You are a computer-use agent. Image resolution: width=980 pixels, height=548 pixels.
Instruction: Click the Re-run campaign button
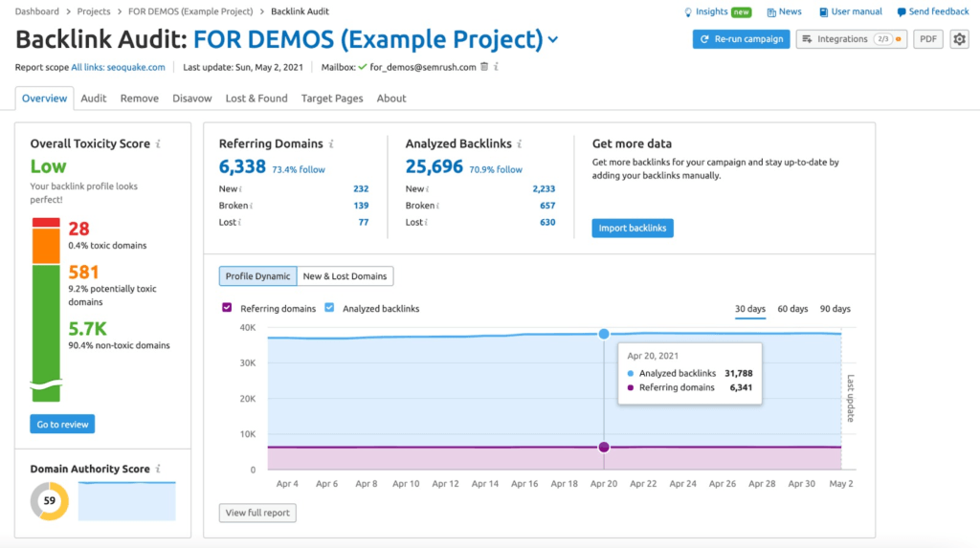742,39
